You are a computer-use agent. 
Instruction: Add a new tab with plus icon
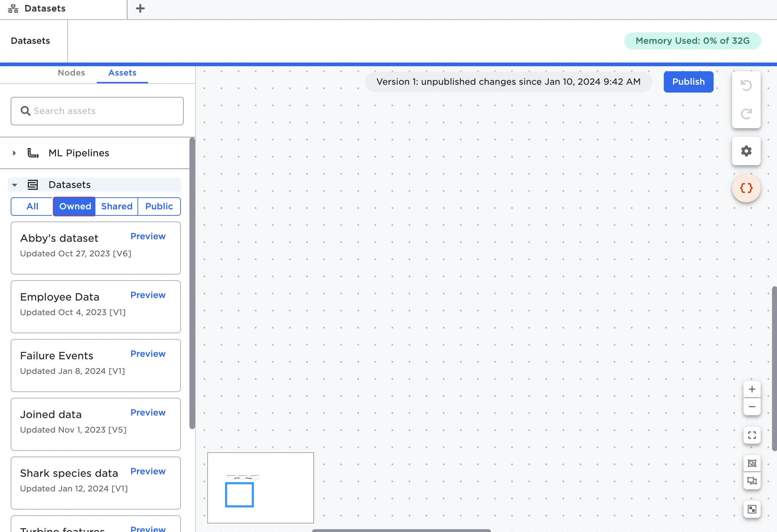140,9
